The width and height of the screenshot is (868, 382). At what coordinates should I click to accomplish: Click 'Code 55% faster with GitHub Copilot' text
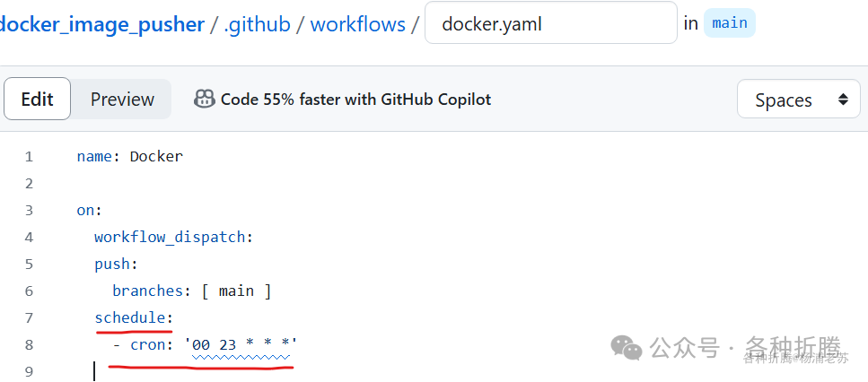(356, 100)
